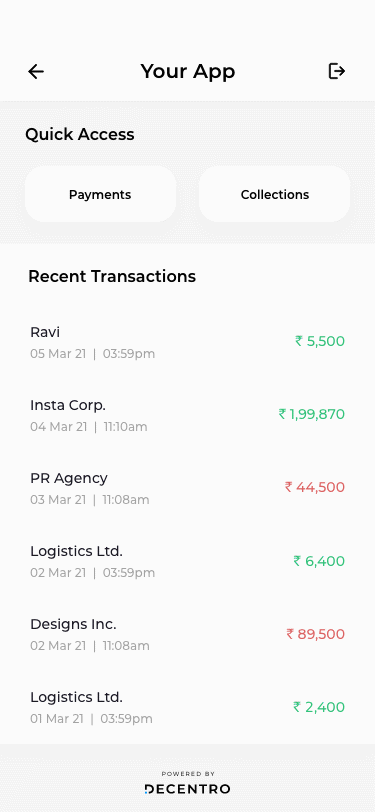
Task: Select the PR Agency transaction
Action: click(188, 488)
